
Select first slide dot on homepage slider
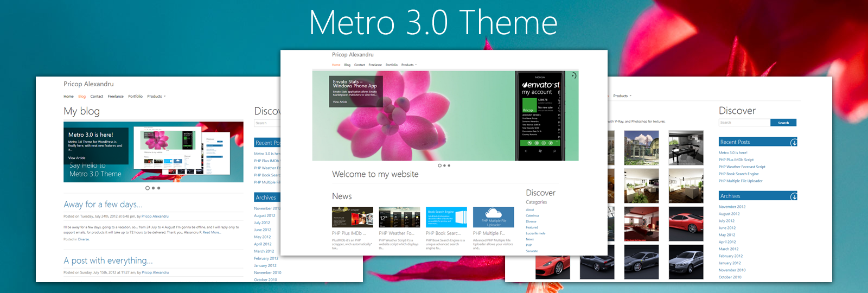(x=439, y=165)
